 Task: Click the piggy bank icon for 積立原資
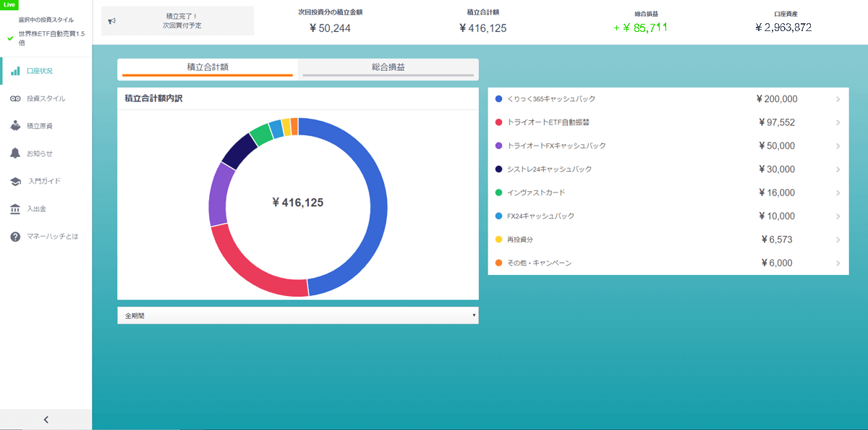15,126
